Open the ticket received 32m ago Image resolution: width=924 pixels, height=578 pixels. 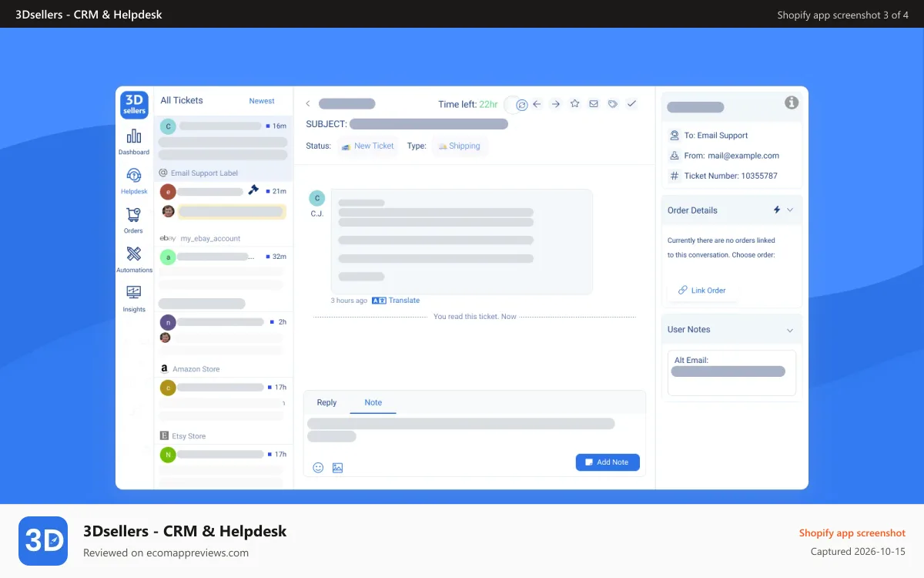pos(223,277)
